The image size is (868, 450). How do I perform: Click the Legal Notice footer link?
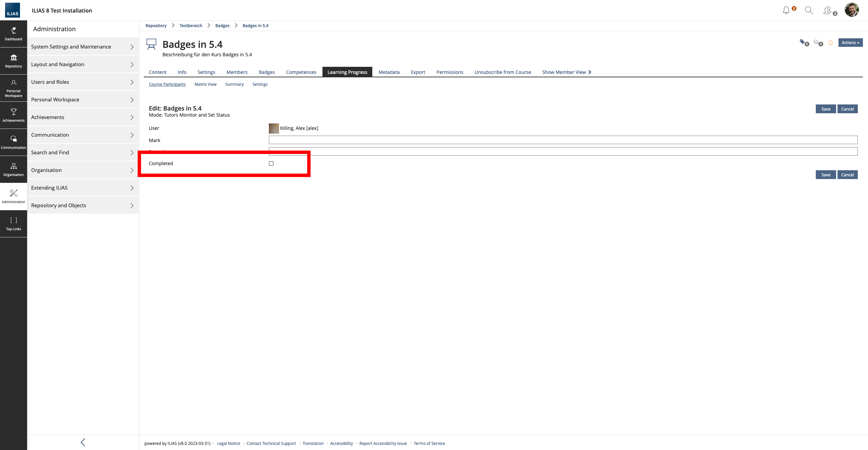[228, 443]
